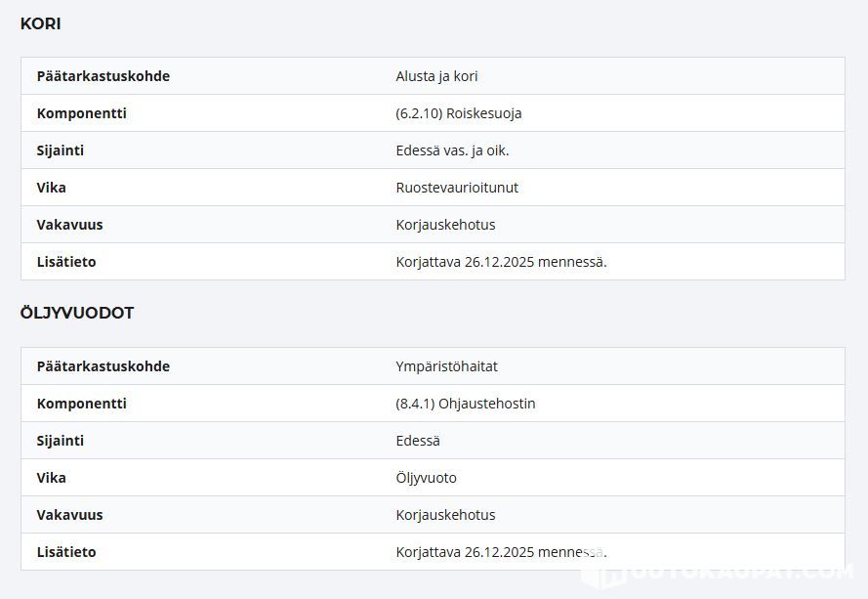Click the 'Edessä' location in ÖLJYVUODOT table

point(418,441)
